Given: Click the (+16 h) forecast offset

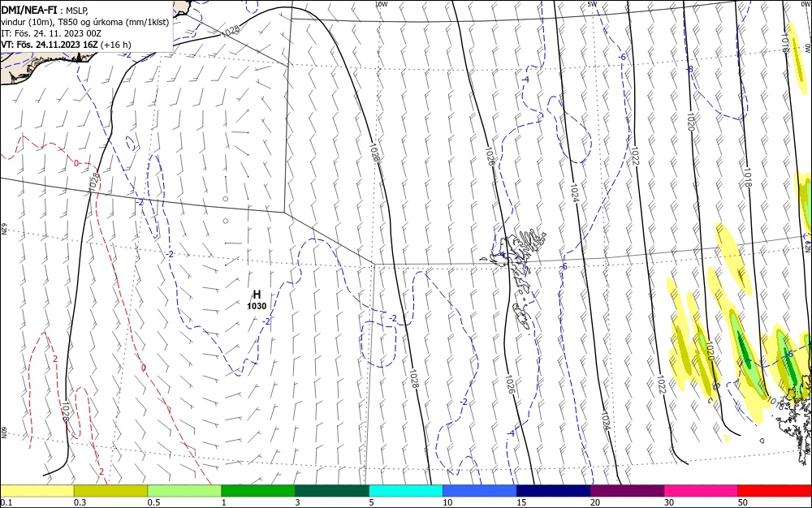Looking at the screenshot, I should point(115,45).
